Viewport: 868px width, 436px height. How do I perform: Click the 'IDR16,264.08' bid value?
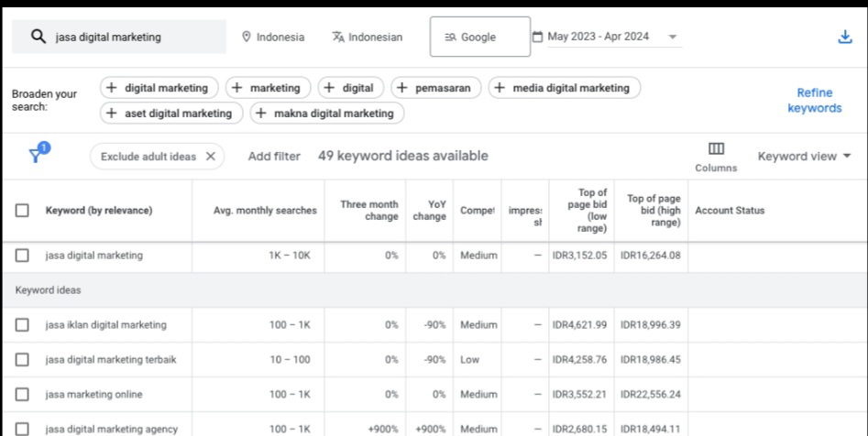tap(651, 255)
